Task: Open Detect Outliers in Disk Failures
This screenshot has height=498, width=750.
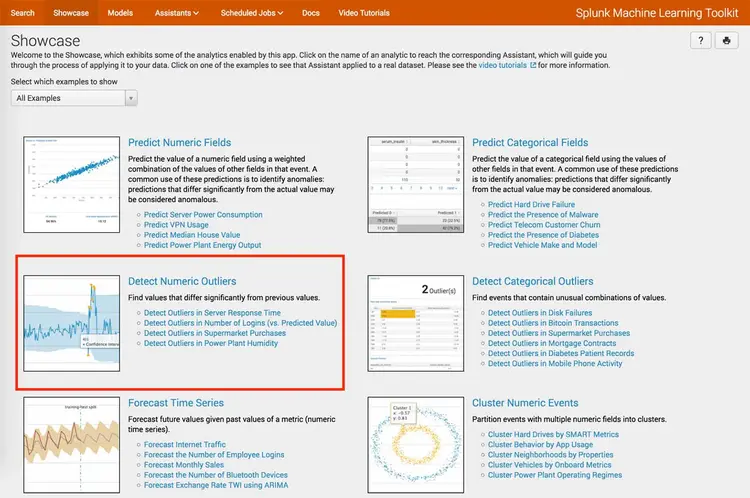Action: [x=540, y=313]
